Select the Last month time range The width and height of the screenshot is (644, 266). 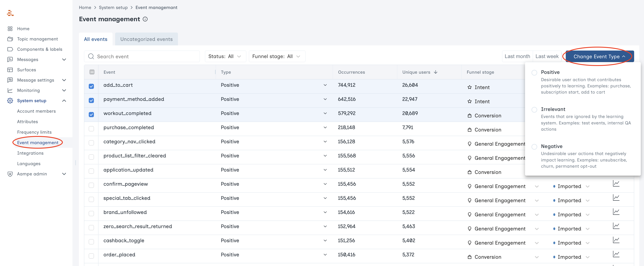(x=517, y=57)
